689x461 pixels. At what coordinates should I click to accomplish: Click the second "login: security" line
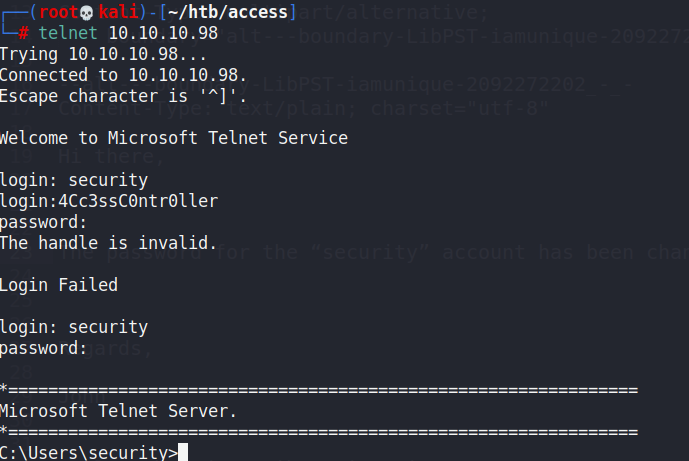pyautogui.click(x=74, y=327)
